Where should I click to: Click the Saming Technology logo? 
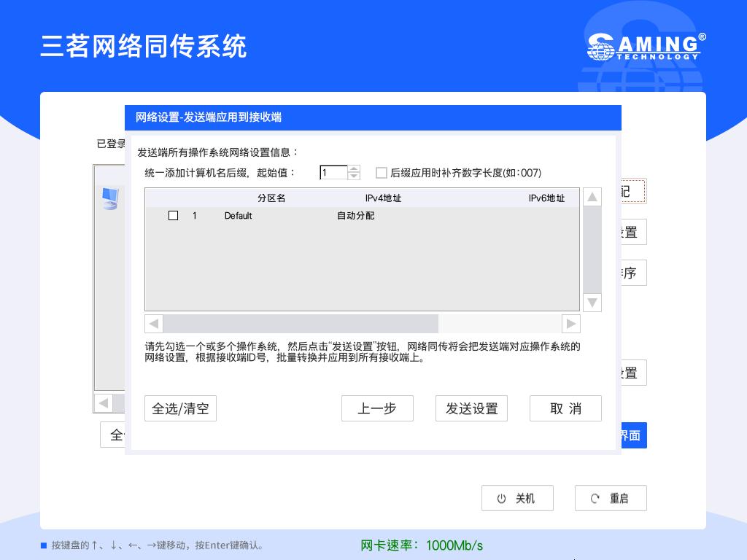pyautogui.click(x=646, y=47)
